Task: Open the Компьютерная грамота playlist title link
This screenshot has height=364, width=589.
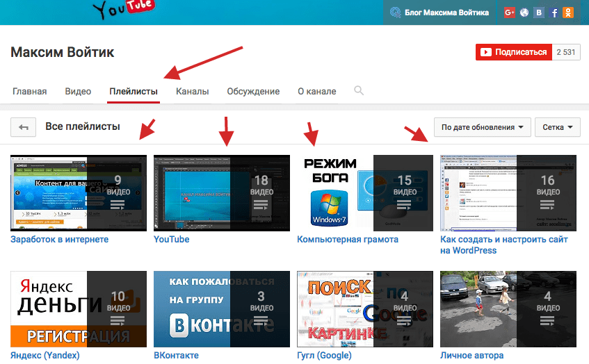Action: point(348,240)
